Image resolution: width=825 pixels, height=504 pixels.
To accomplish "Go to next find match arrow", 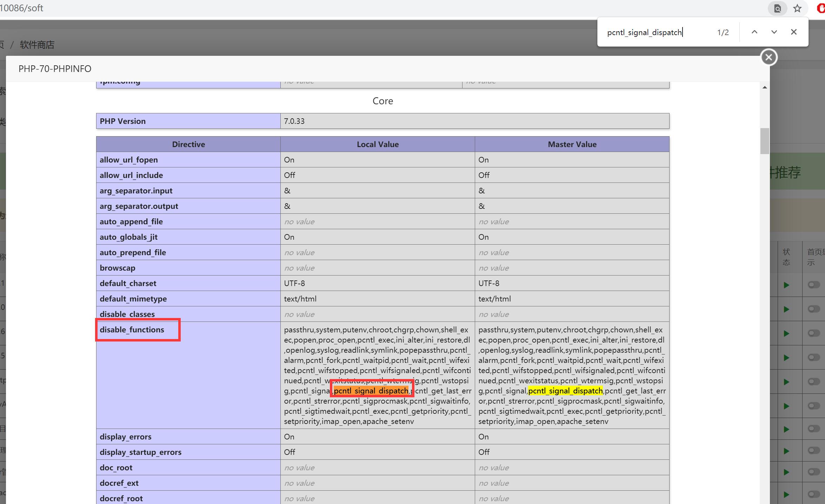I will [x=774, y=32].
